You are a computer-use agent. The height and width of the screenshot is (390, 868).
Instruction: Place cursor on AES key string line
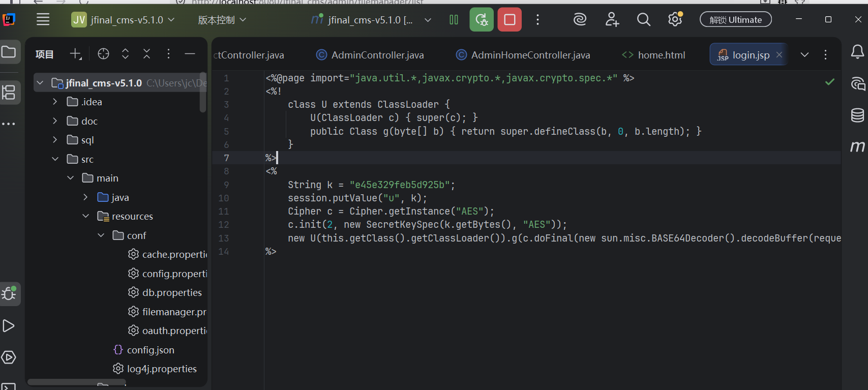pos(371,185)
